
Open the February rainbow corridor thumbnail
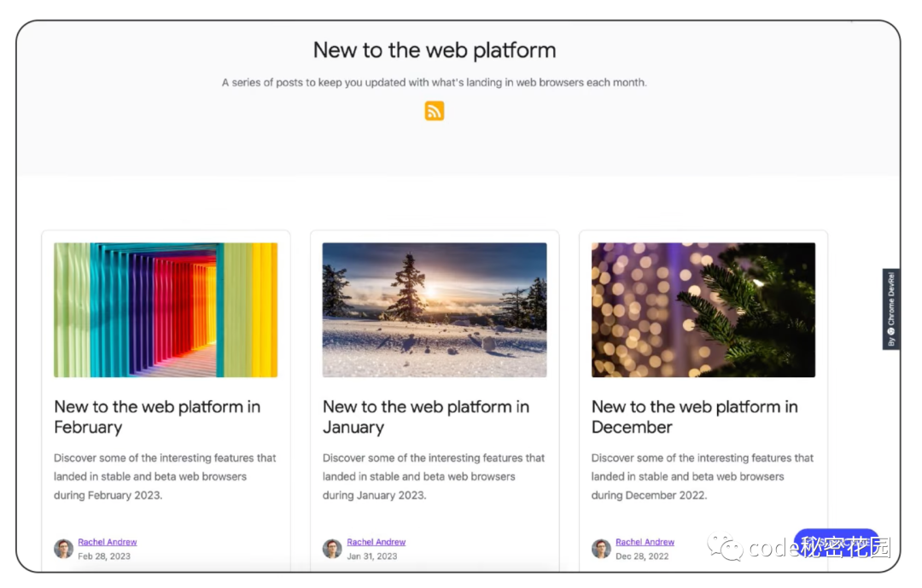166,310
